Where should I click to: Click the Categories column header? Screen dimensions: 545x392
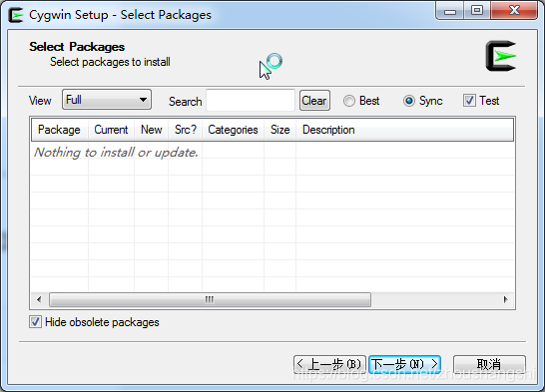(x=233, y=130)
